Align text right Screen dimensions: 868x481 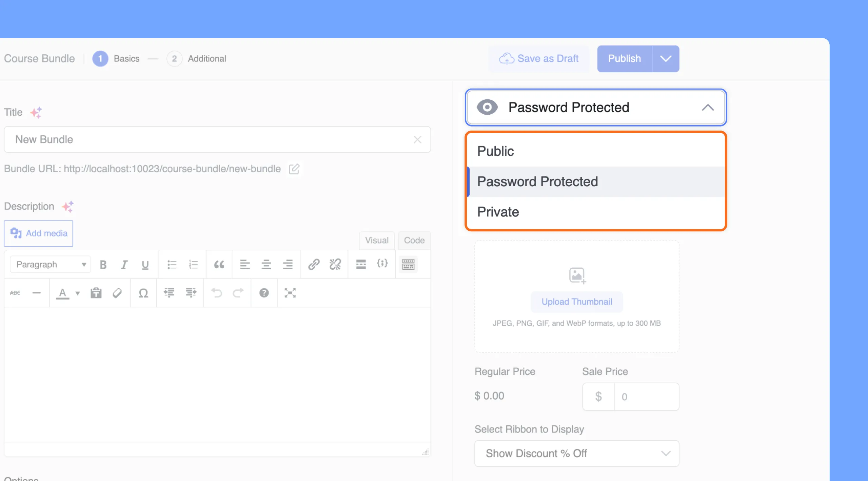(288, 265)
